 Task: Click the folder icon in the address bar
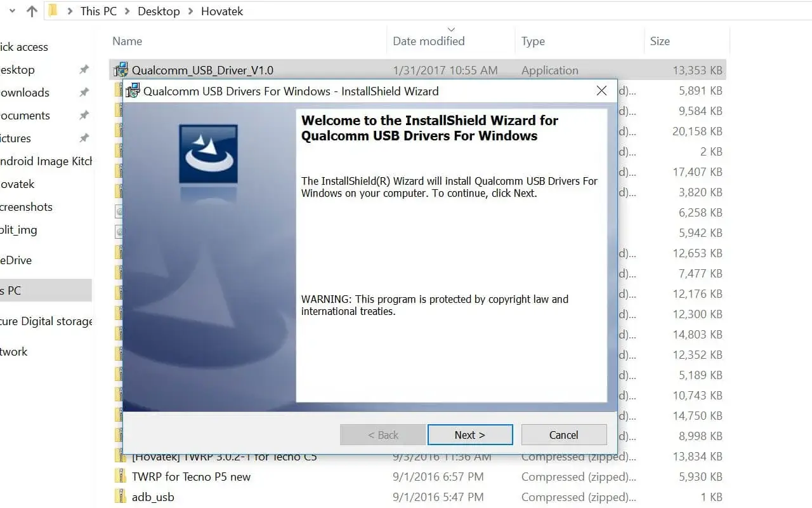tap(53, 10)
